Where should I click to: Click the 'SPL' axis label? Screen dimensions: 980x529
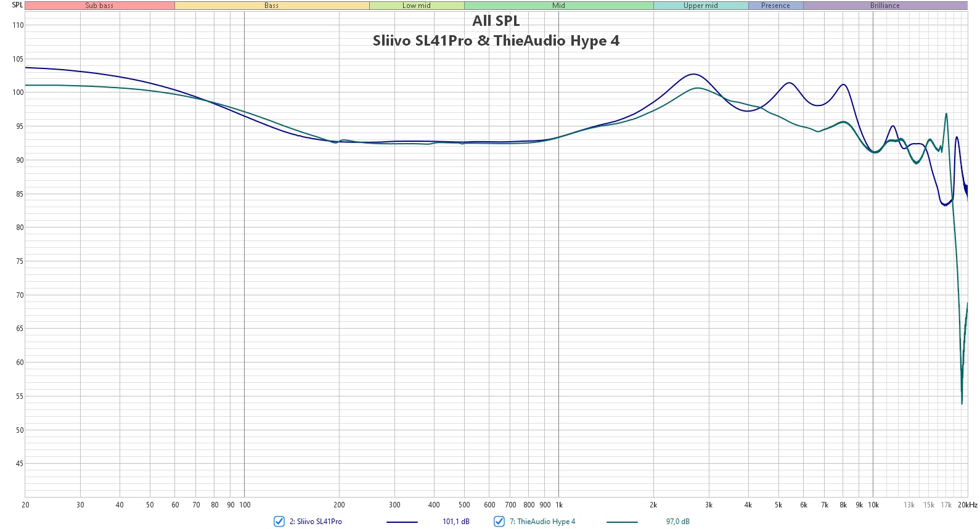[x=17, y=5]
